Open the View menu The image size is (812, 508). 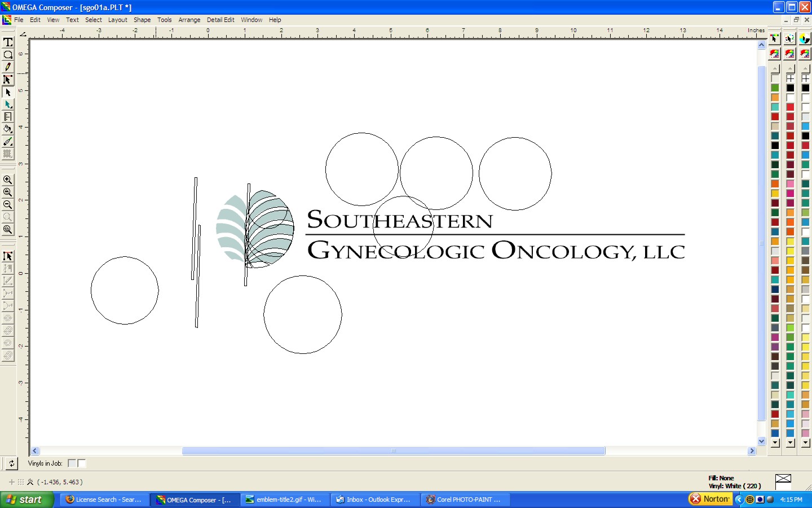coord(53,20)
